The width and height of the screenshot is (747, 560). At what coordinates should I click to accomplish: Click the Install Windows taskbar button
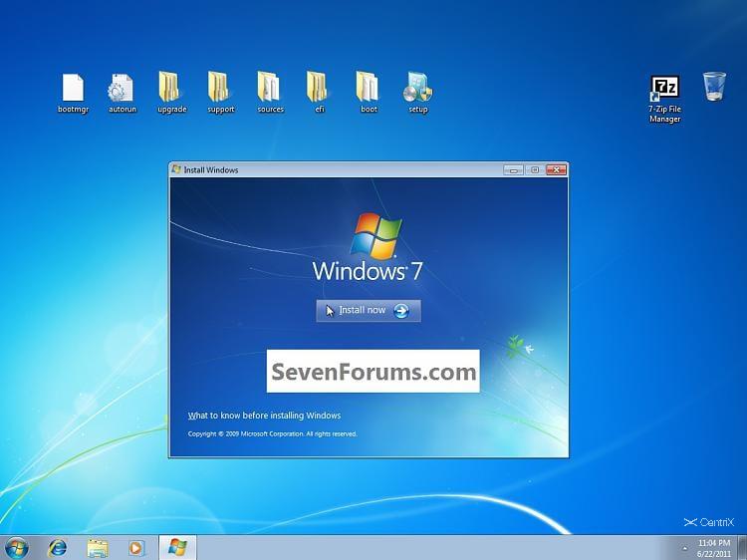(x=178, y=548)
